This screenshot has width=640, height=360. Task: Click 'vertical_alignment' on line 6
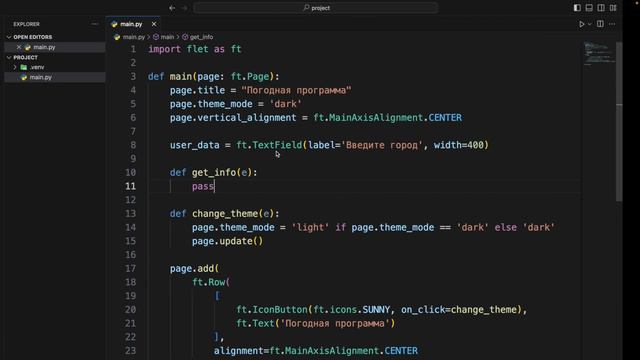[x=247, y=118]
